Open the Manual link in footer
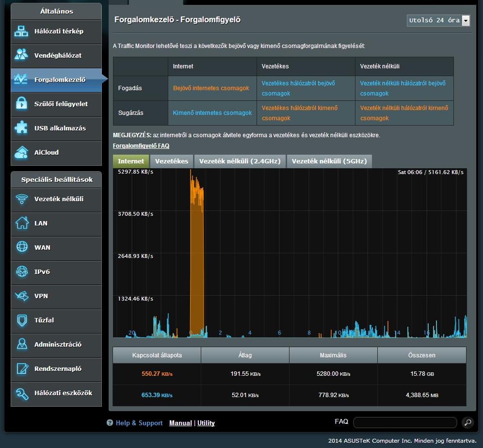 click(180, 423)
